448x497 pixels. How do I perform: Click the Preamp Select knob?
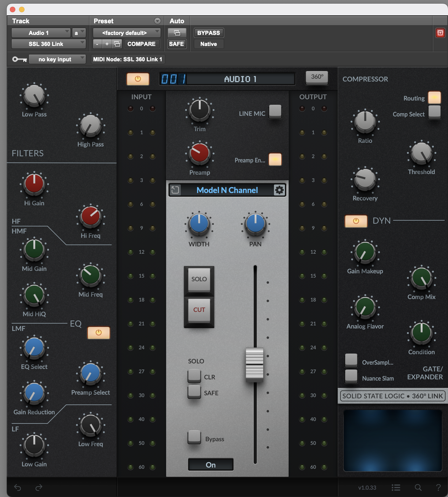tap(91, 374)
